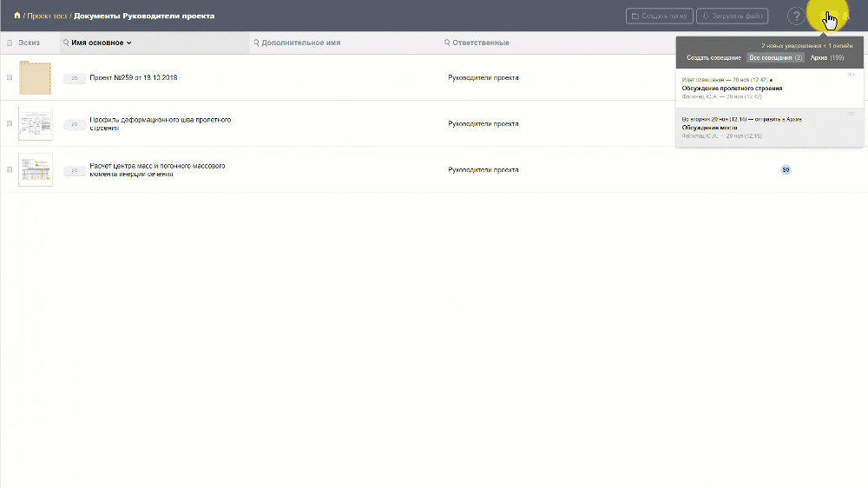The height and width of the screenshot is (488, 868).
Task: Click the Дополнительное имя column header
Action: pos(300,43)
